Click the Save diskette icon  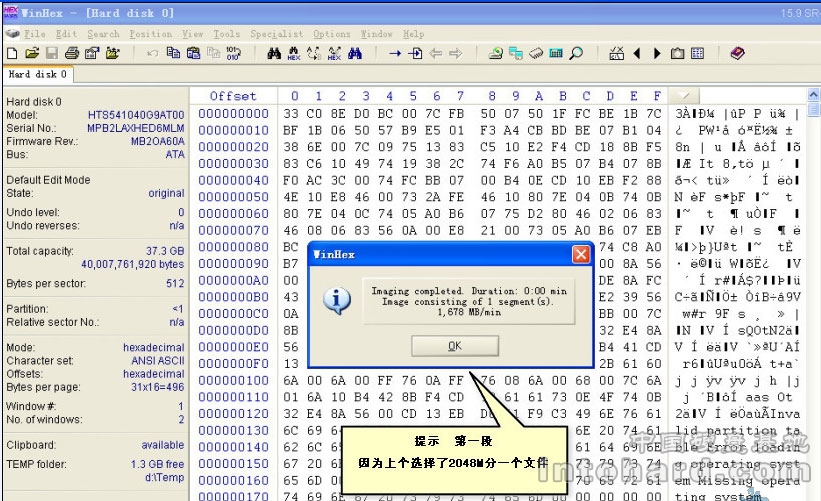pos(52,53)
